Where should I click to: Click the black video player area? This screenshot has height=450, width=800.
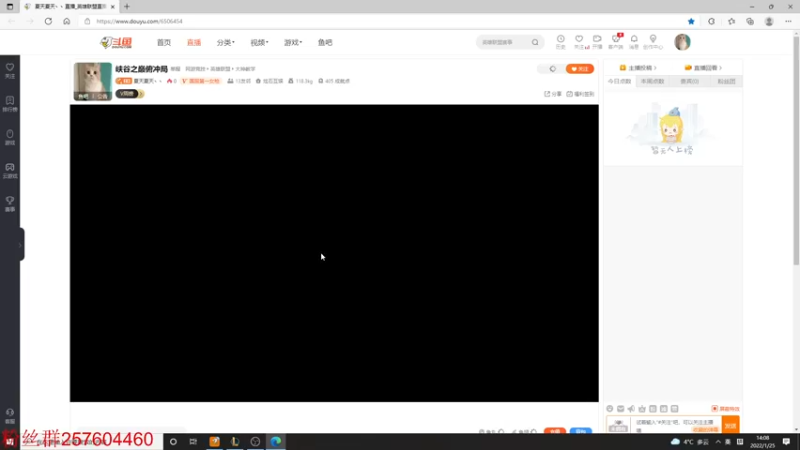tap(334, 253)
